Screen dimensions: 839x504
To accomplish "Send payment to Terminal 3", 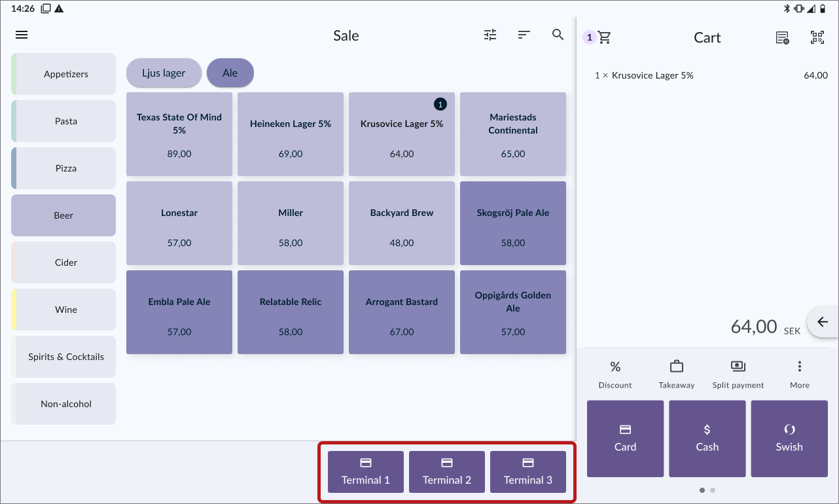I will (x=528, y=472).
